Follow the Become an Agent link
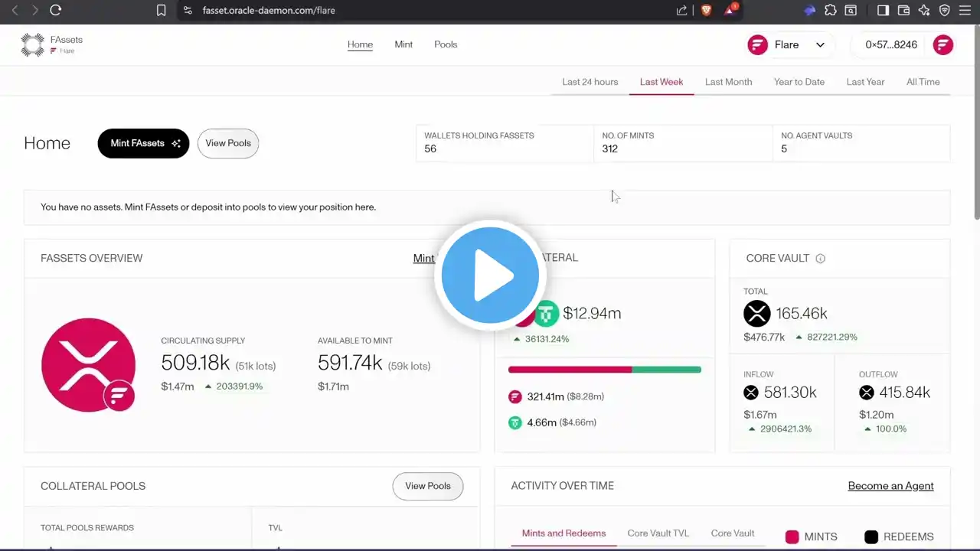Viewport: 980px width, 551px height. coord(890,486)
